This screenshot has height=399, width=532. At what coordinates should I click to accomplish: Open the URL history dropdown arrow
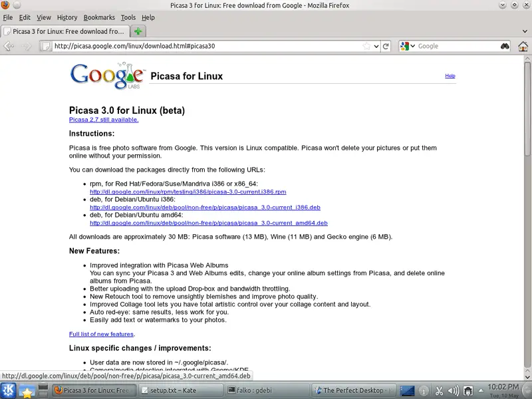pyautogui.click(x=376, y=46)
